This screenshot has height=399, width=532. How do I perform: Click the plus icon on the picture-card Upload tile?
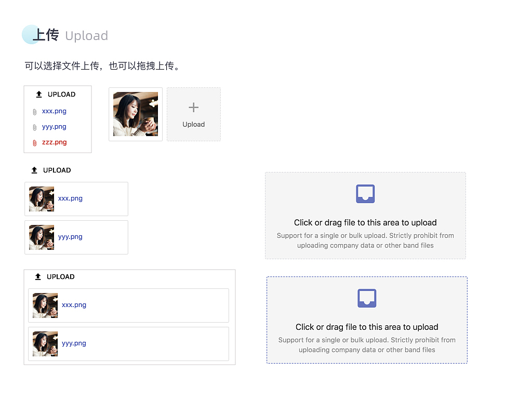click(x=193, y=108)
